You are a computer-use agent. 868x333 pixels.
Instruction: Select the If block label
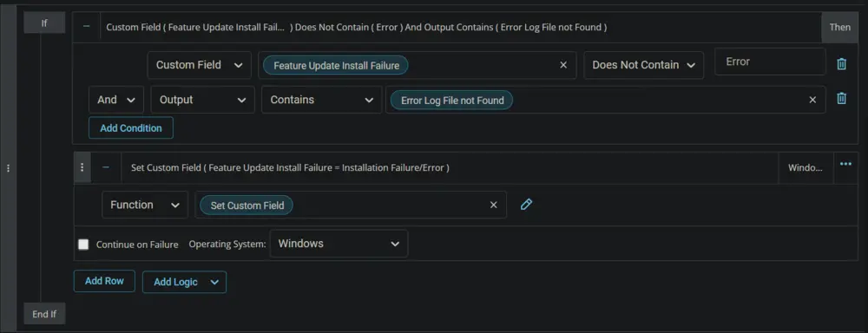click(44, 23)
